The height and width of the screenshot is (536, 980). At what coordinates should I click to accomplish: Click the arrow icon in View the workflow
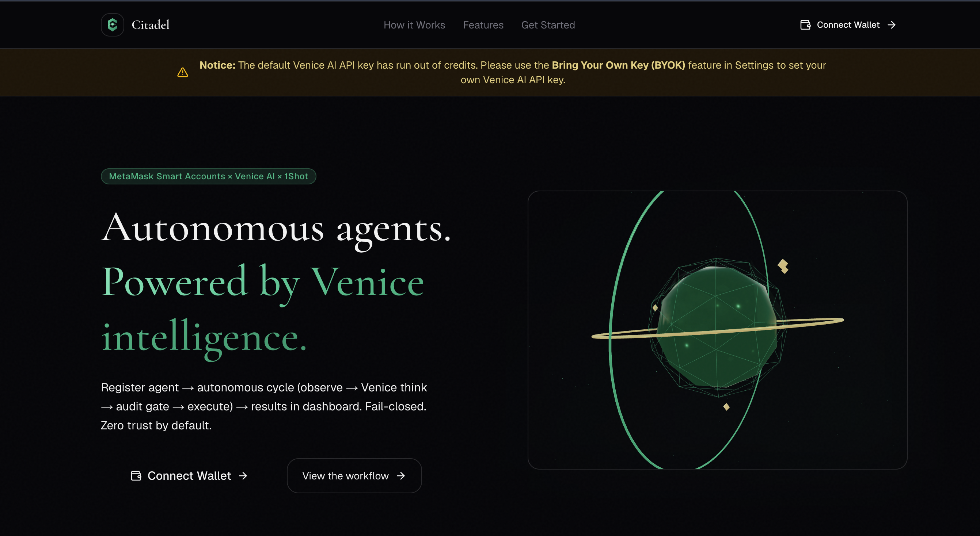pyautogui.click(x=401, y=475)
